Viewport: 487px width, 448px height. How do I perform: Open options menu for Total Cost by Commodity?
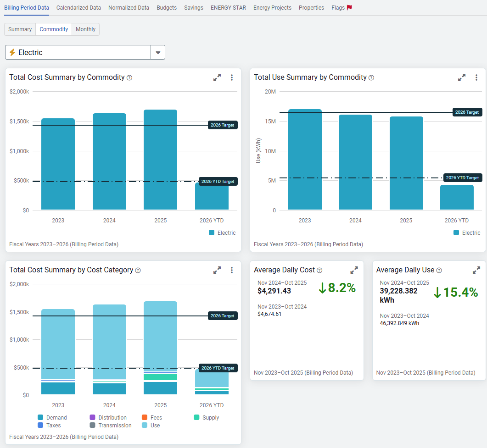232,77
